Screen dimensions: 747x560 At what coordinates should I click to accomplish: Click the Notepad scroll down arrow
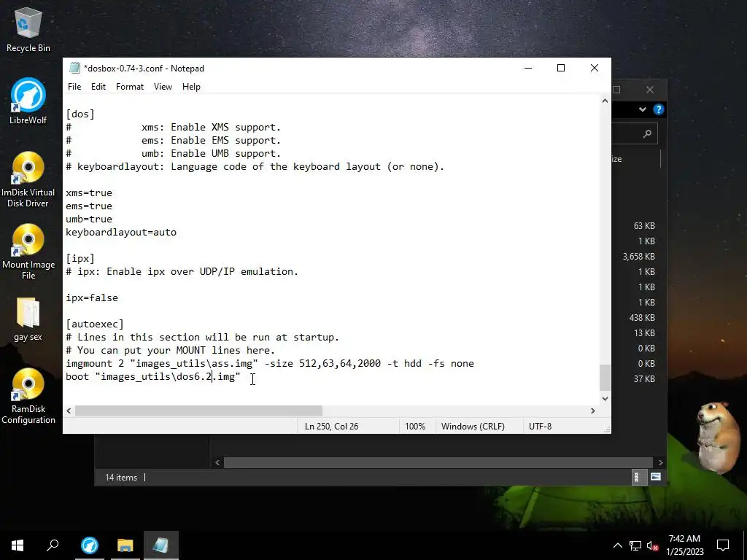click(x=605, y=399)
